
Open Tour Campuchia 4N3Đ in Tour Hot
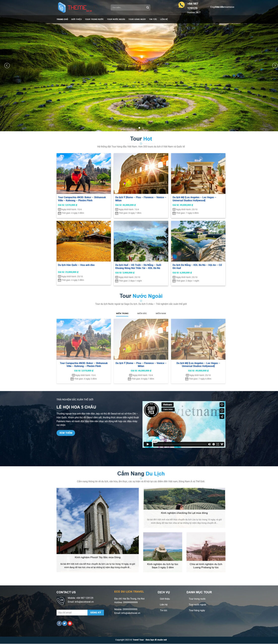82,199
